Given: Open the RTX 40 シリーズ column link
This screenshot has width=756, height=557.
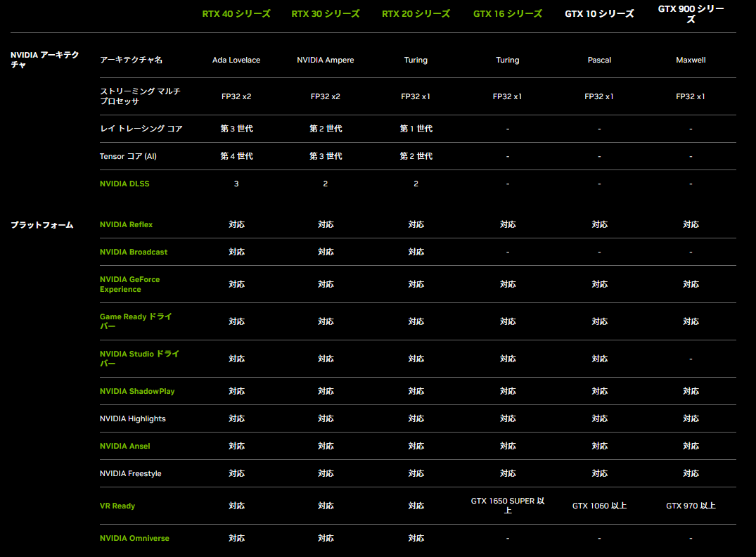Looking at the screenshot, I should pos(236,14).
